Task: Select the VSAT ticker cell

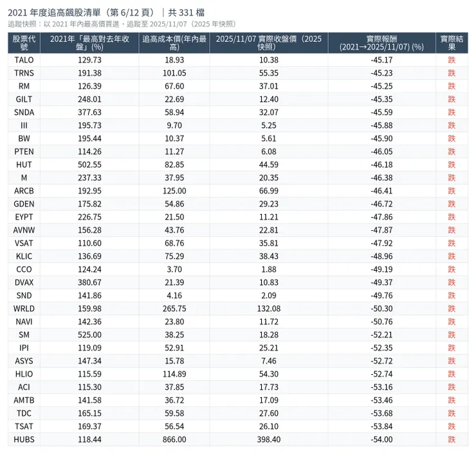Action: click(x=24, y=243)
